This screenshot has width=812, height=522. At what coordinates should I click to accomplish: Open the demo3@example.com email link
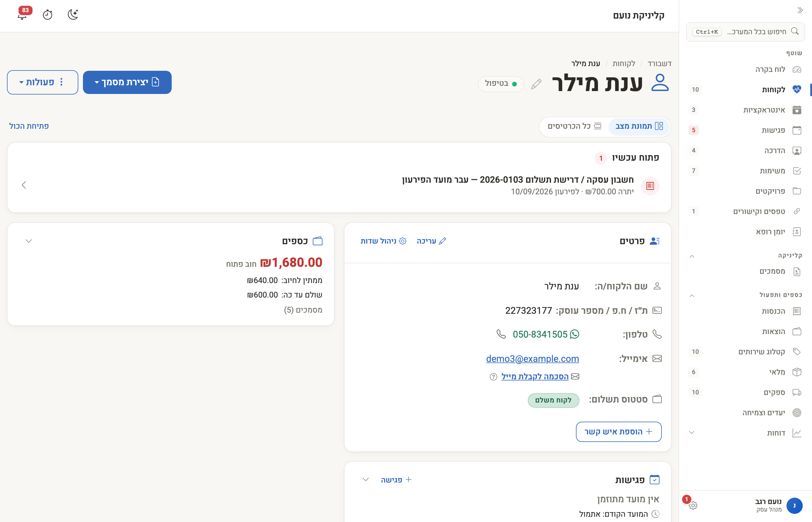(532, 359)
